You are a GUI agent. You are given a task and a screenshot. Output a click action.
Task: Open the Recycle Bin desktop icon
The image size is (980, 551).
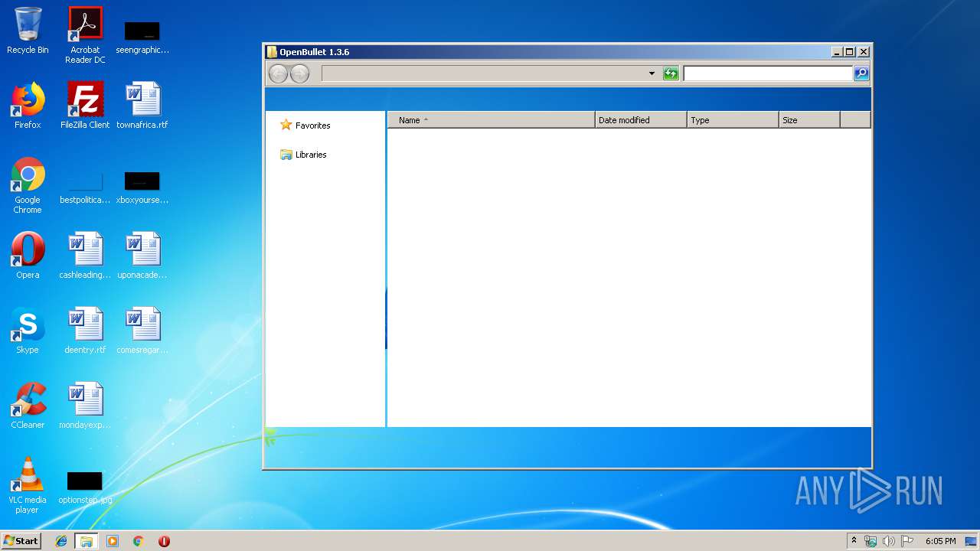pyautogui.click(x=28, y=31)
